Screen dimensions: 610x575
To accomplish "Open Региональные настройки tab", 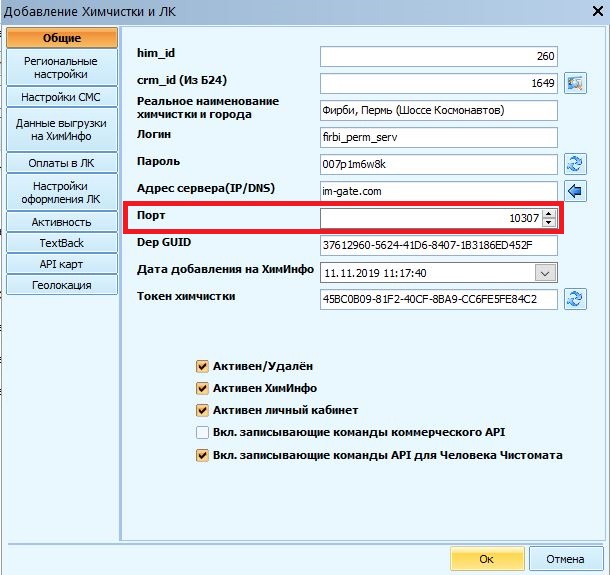I will coord(62,67).
